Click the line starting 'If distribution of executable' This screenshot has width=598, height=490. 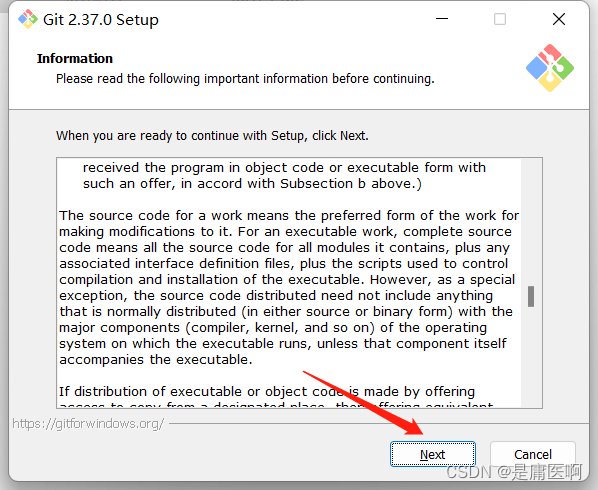tap(267, 392)
